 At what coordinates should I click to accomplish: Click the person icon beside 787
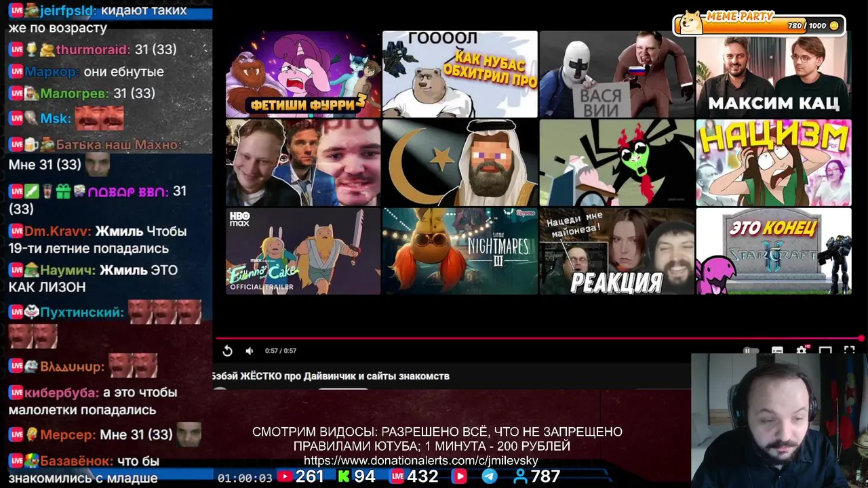(519, 477)
